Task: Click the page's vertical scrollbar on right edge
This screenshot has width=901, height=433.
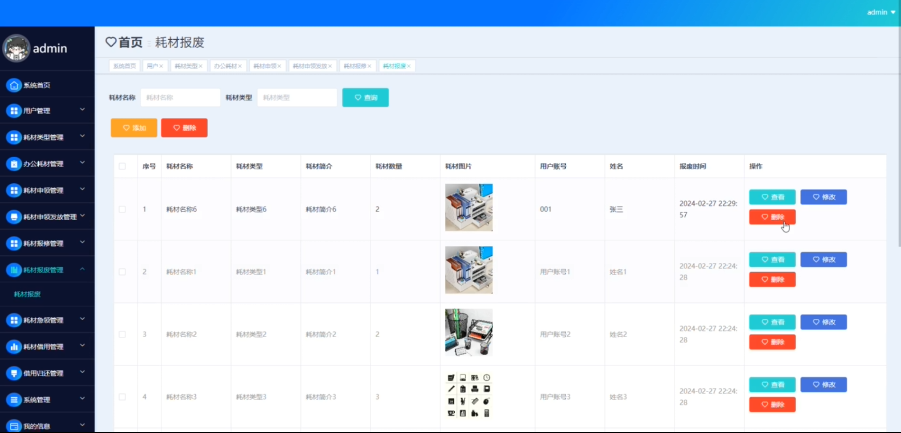Action: click(x=898, y=138)
